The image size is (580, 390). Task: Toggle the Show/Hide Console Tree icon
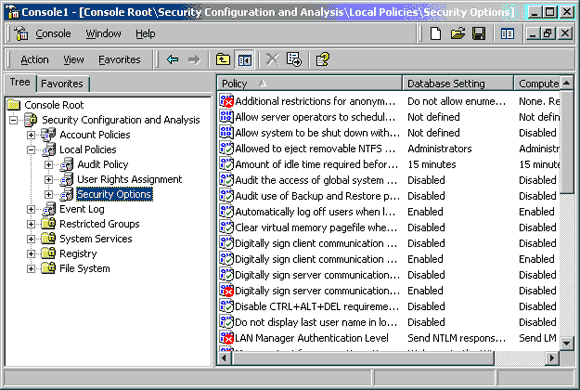tap(245, 60)
